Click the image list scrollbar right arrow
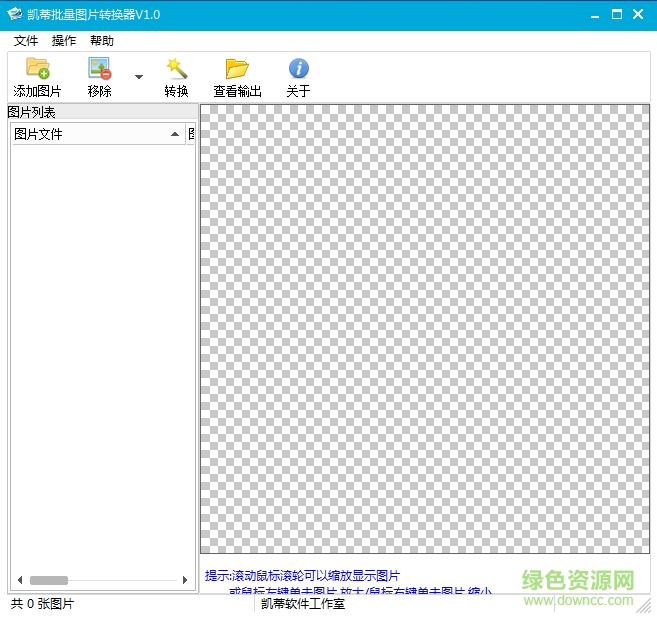 185,580
